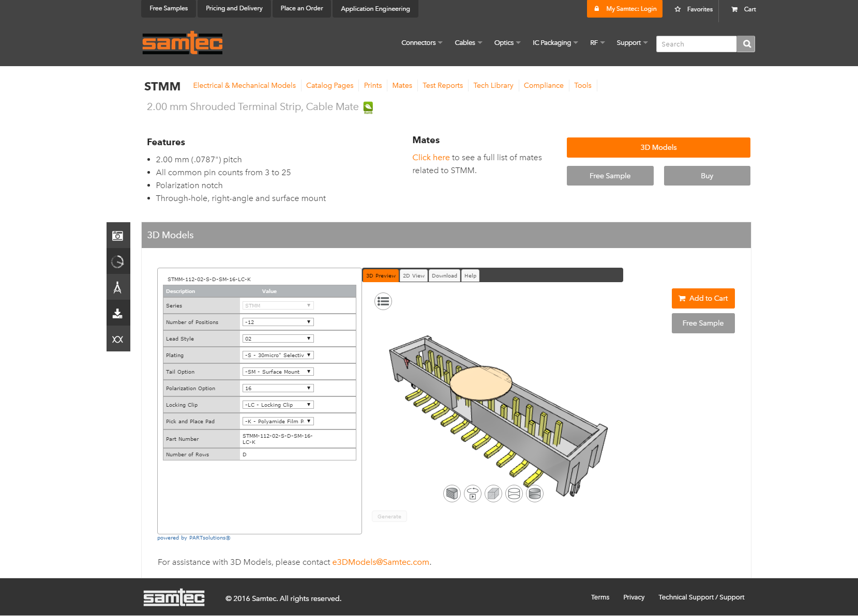The image size is (858, 616).
Task: Select the wireframe cylinder render mode
Action: coord(514,494)
